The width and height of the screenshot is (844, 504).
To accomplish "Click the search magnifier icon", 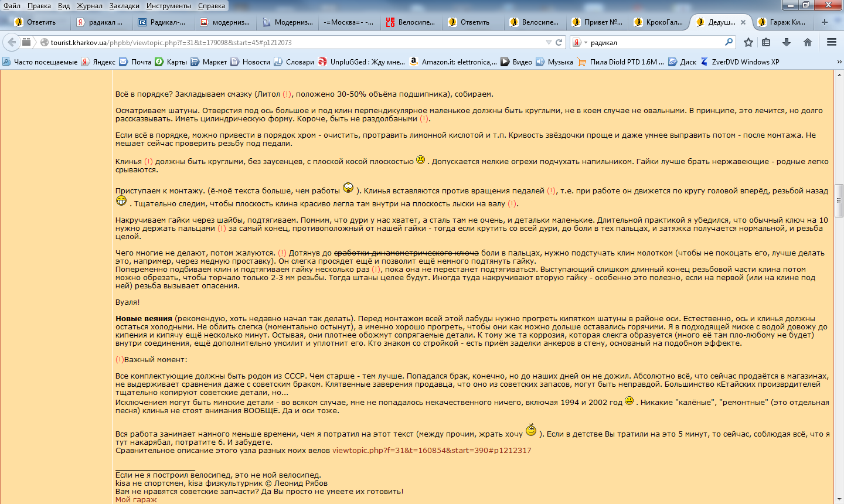I will click(729, 42).
